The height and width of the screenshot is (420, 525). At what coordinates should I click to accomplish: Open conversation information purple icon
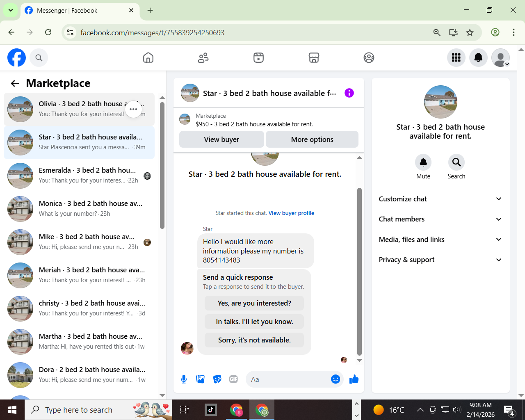[x=349, y=93]
